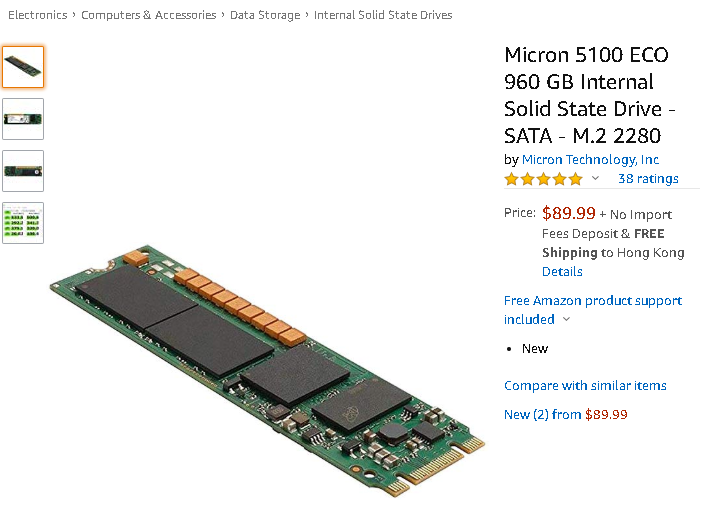Click the shipping Details link

[x=562, y=272]
